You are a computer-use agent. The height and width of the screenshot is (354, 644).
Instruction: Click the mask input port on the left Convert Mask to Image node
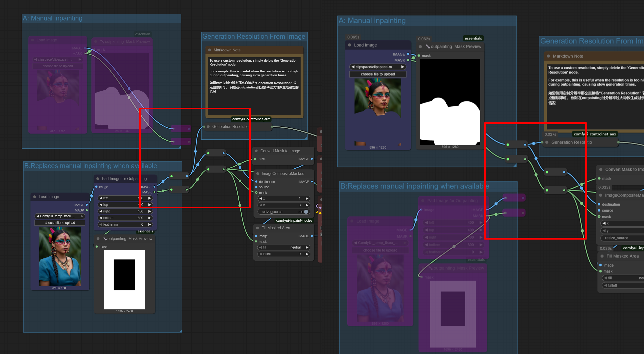pyautogui.click(x=255, y=159)
